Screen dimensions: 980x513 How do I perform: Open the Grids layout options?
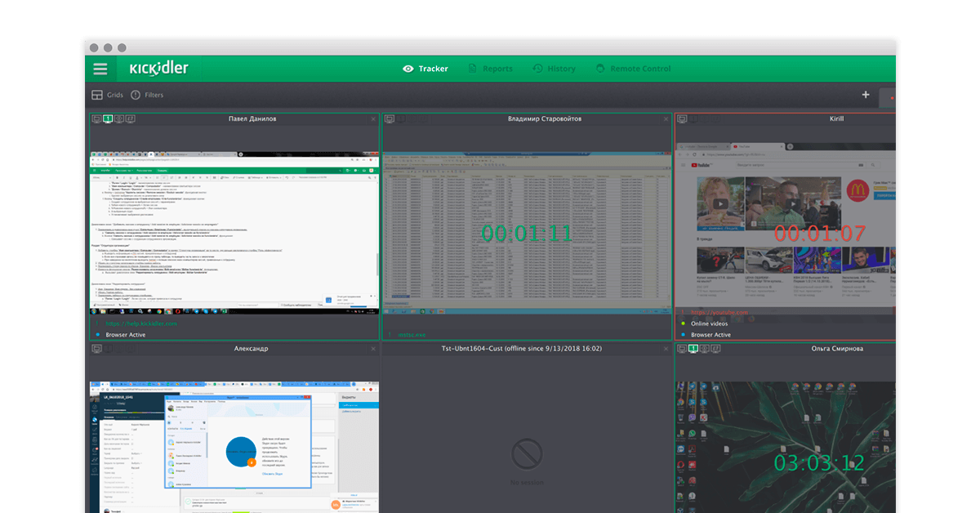point(107,95)
